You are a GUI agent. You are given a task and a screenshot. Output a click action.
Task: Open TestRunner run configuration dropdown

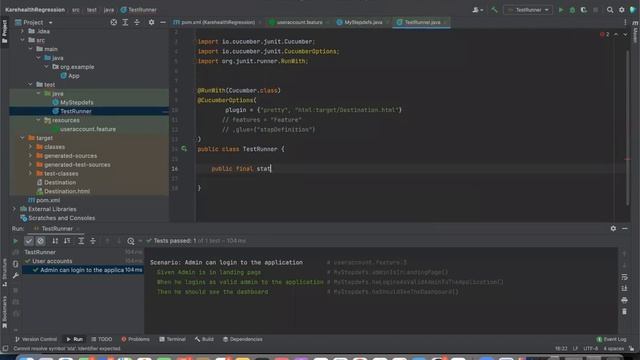point(528,10)
